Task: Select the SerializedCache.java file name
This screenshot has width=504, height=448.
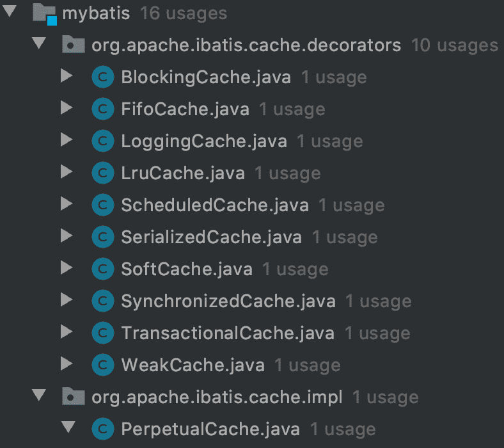Action: (212, 237)
